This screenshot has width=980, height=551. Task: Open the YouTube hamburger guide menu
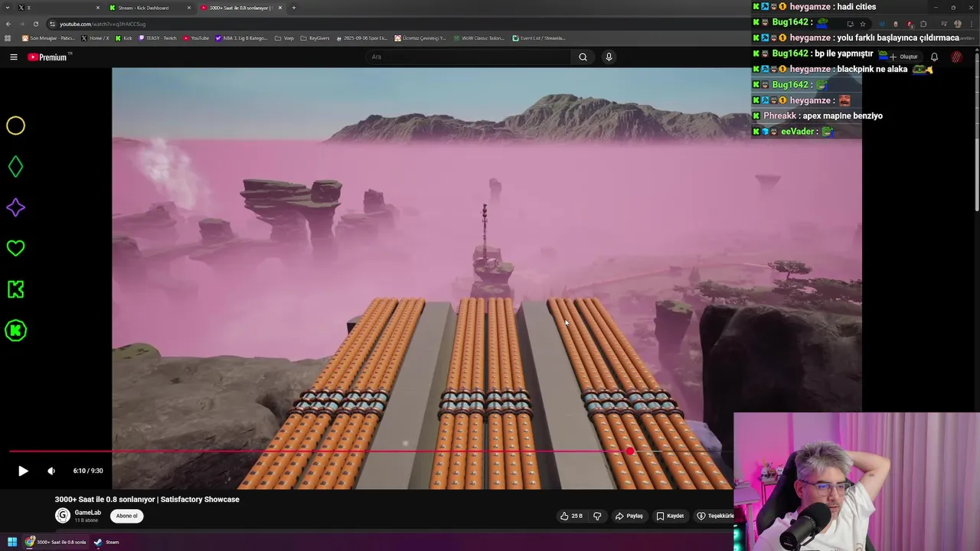[x=13, y=57]
